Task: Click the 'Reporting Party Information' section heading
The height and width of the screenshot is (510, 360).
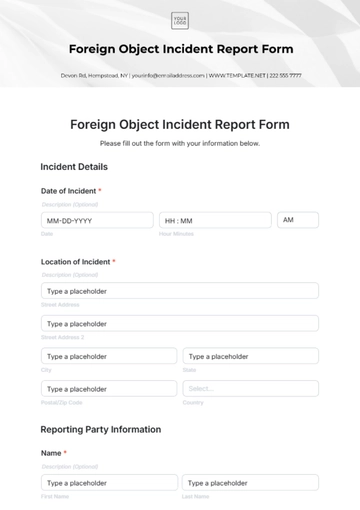Action: [101, 429]
